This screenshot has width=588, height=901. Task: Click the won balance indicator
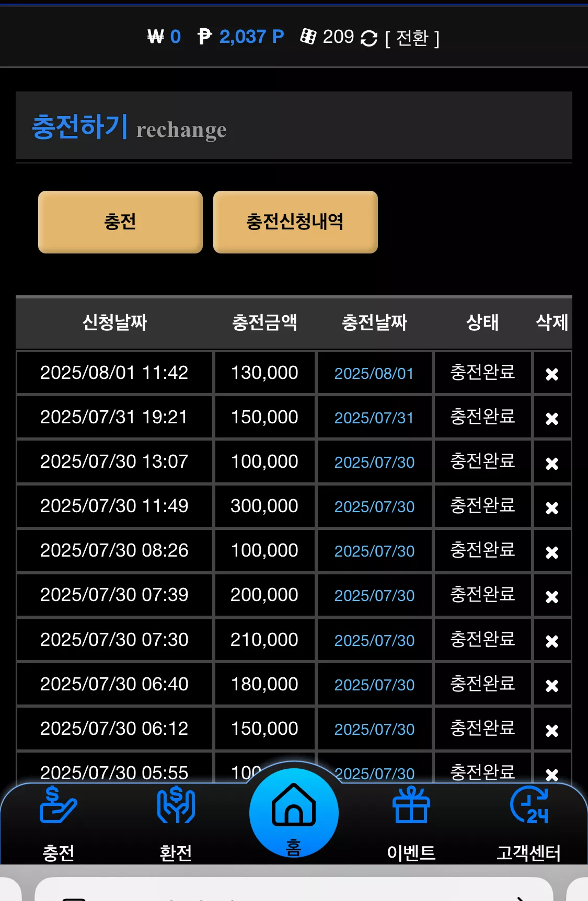click(x=164, y=37)
